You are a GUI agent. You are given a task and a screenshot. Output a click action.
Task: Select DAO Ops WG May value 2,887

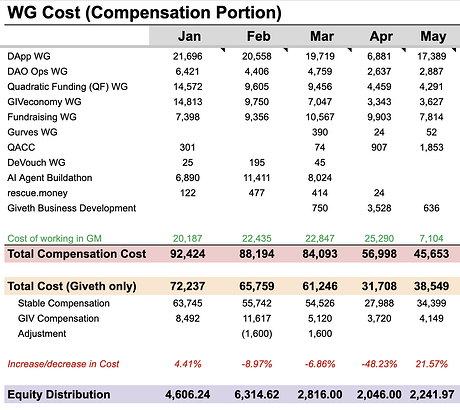(x=431, y=71)
